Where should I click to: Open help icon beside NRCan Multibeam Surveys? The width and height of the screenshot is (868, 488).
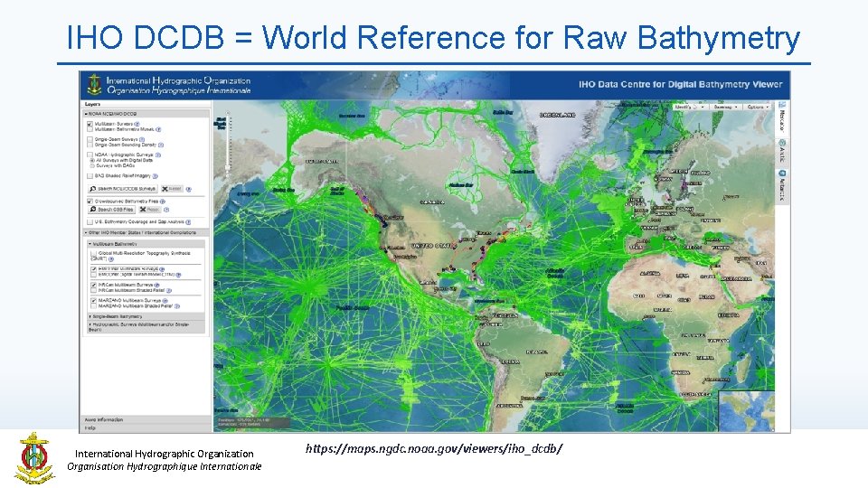tap(156, 285)
